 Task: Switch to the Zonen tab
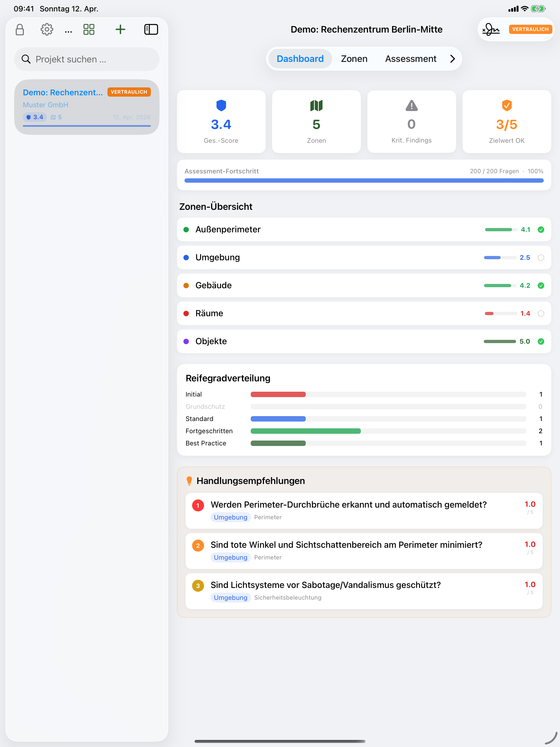tap(354, 58)
